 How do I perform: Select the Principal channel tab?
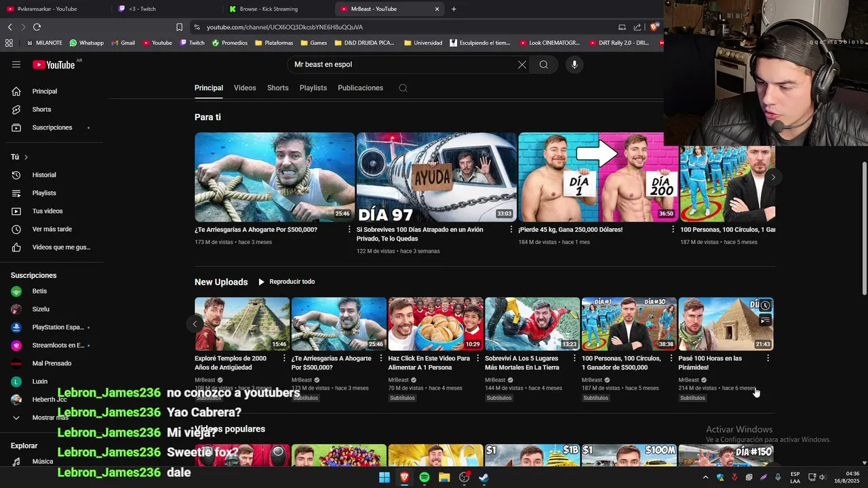coord(209,88)
